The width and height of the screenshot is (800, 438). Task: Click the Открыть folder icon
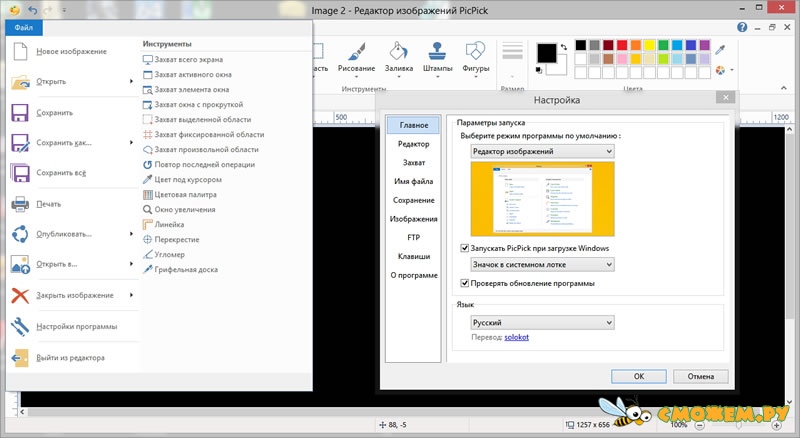(20, 82)
